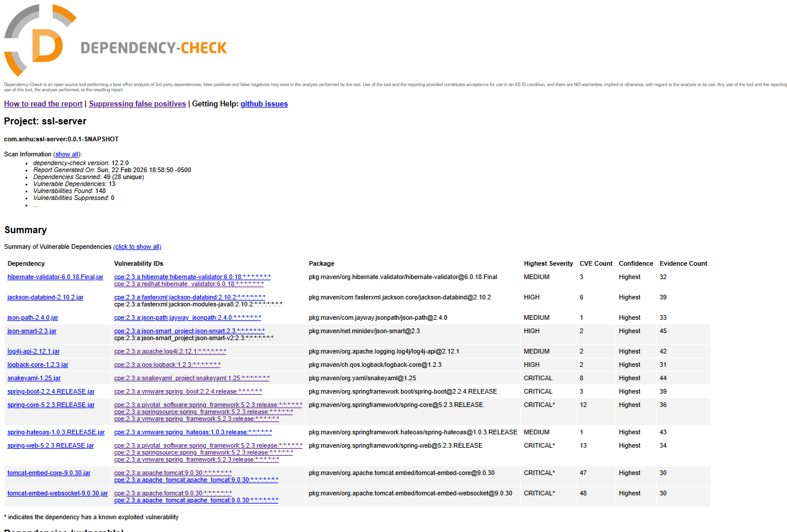Click the Dependency-Check logo image
Viewport: 787px width, 532px height.
[x=115, y=41]
